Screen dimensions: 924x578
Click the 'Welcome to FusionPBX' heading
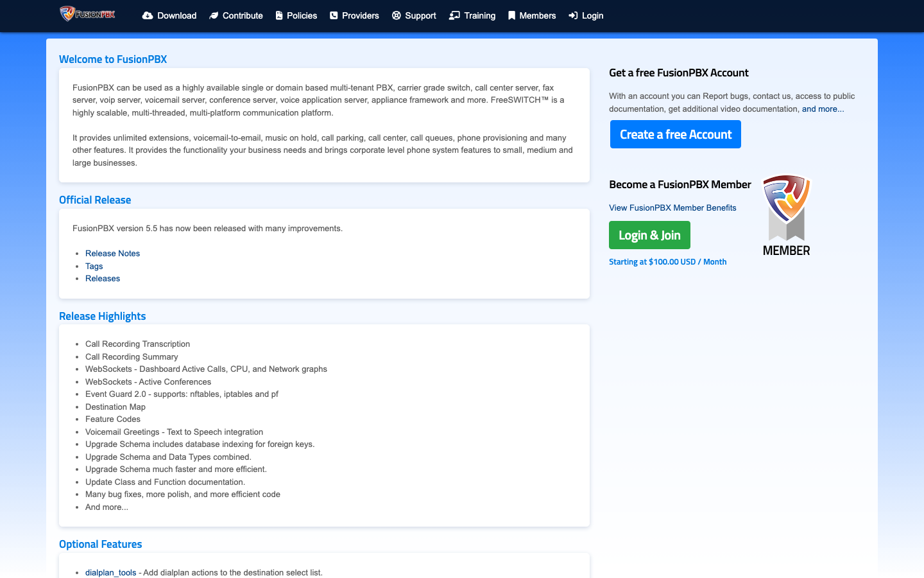(x=113, y=59)
